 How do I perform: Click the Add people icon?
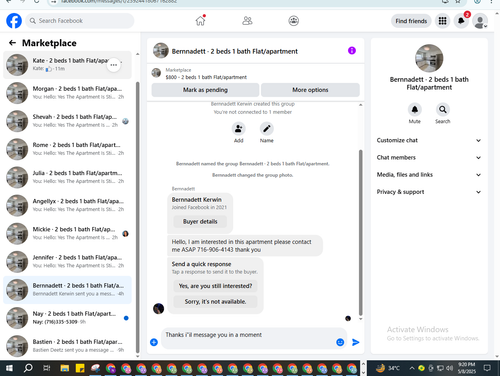(239, 129)
